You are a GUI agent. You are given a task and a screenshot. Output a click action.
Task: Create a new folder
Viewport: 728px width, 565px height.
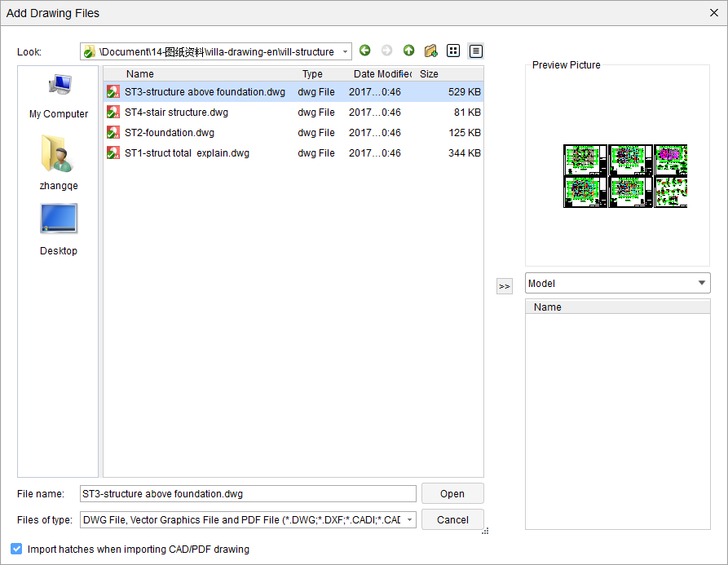tap(431, 51)
